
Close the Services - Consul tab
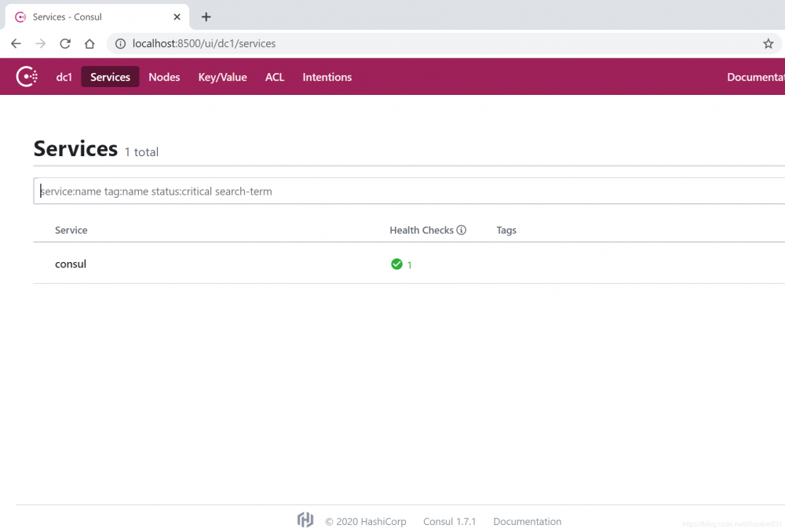(x=177, y=17)
